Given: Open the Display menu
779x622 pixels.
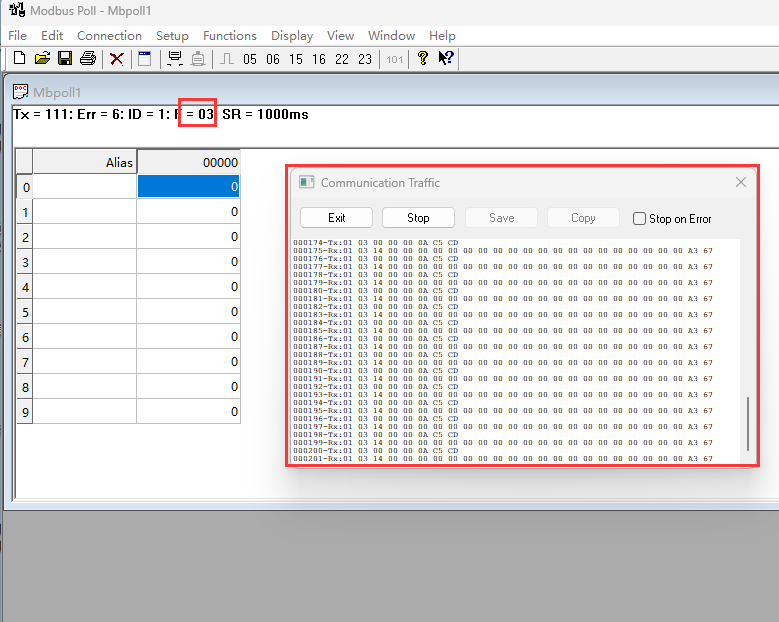Looking at the screenshot, I should tap(292, 36).
